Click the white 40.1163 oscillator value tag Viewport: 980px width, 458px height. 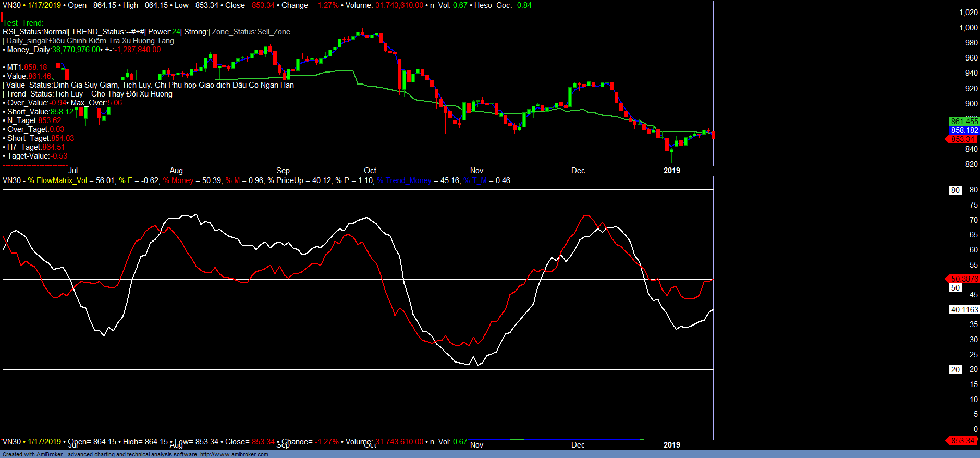point(964,310)
